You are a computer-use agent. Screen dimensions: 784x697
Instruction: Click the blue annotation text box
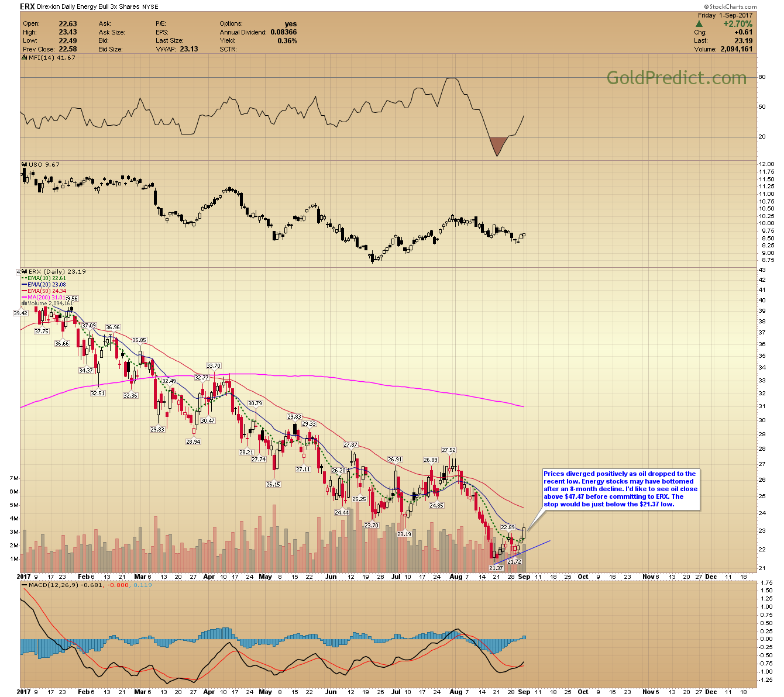click(x=620, y=489)
